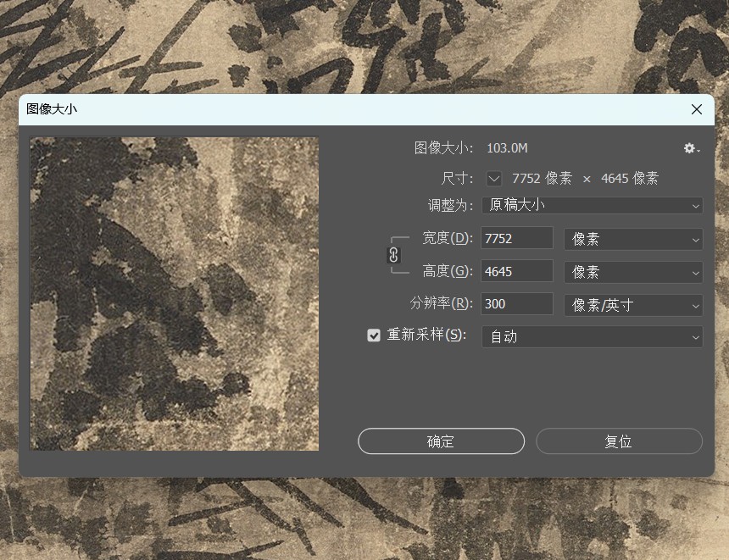Viewport: 729px width, 560px height.
Task: Open the gear settings menu icon
Action: pos(692,148)
